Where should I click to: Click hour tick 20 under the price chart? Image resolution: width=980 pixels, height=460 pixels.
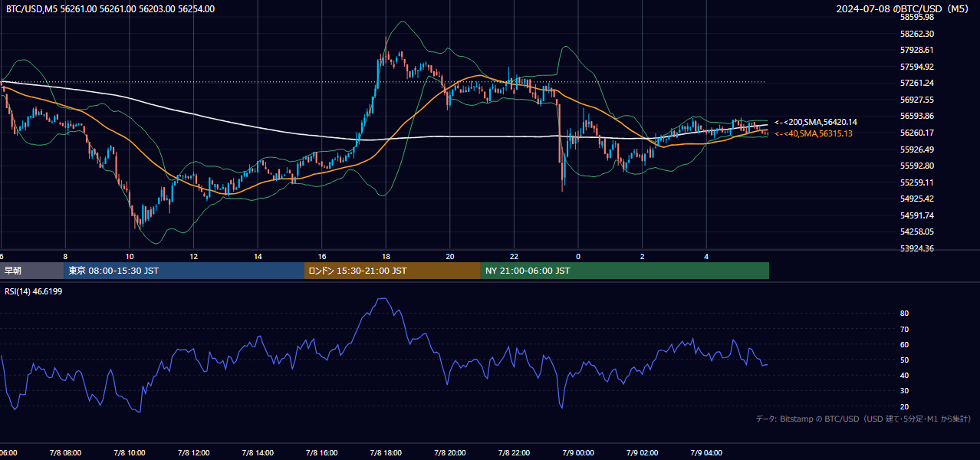point(450,256)
